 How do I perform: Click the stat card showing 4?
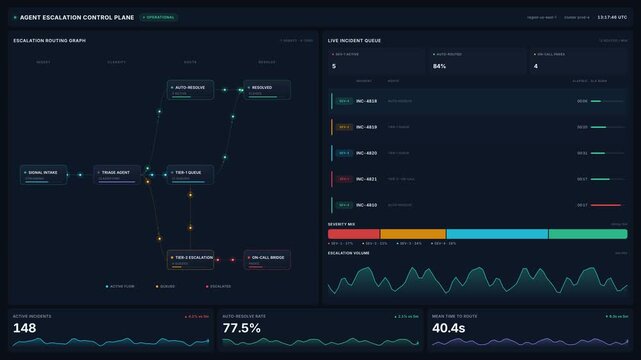pos(578,61)
